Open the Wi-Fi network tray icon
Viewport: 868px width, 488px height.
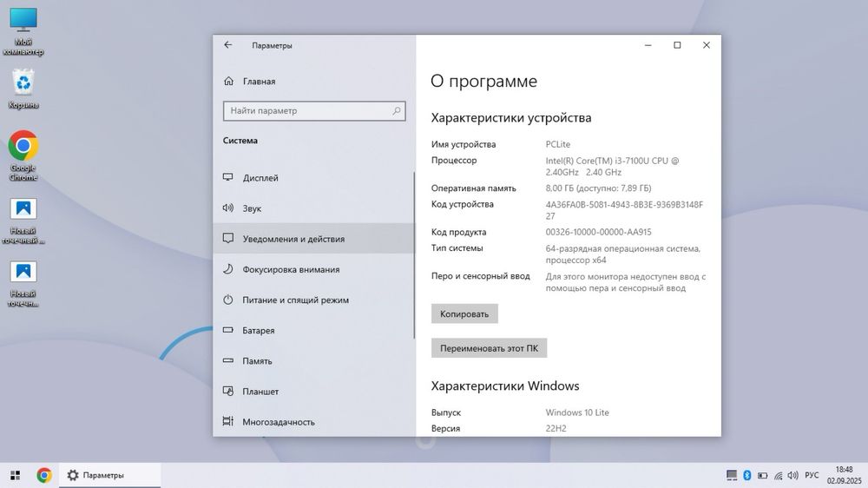pyautogui.click(x=778, y=475)
